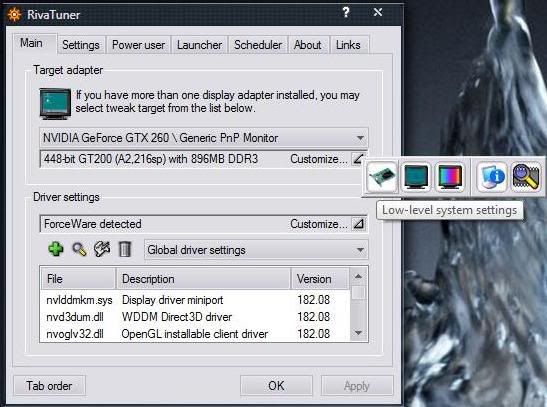
Task: Click the '448-bit GT200 (A2,216sp) with 896MB DDR3' text
Action: 151,159
